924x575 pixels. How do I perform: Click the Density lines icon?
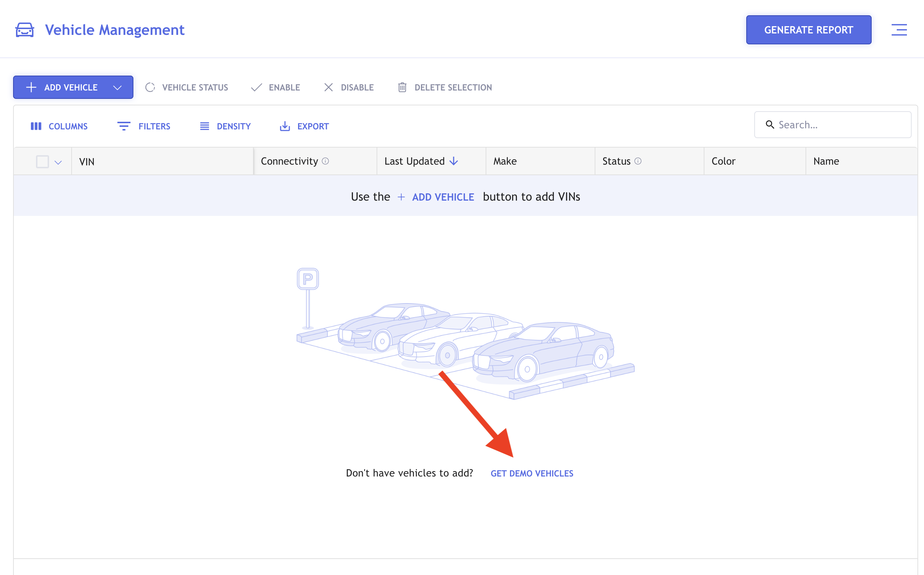205,126
